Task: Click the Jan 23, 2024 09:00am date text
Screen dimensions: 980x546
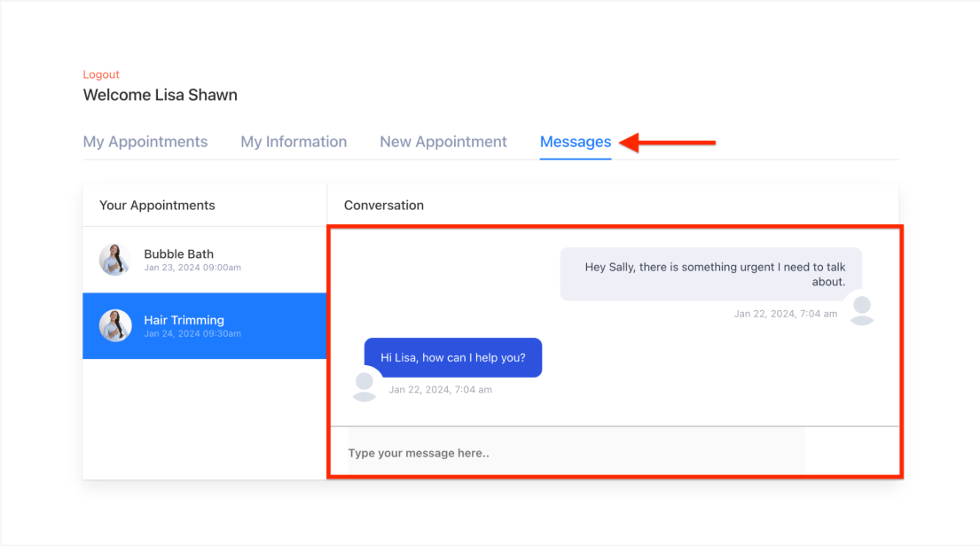Action: (192, 268)
